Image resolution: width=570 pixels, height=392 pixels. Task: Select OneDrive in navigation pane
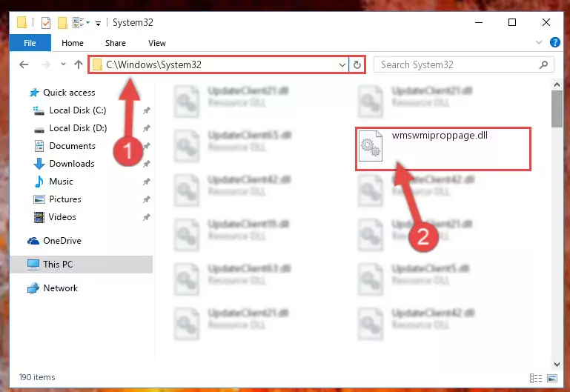pyautogui.click(x=62, y=241)
